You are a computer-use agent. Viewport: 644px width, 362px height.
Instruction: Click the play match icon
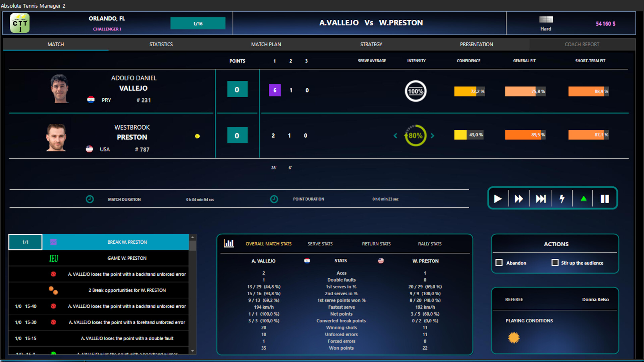pyautogui.click(x=498, y=198)
